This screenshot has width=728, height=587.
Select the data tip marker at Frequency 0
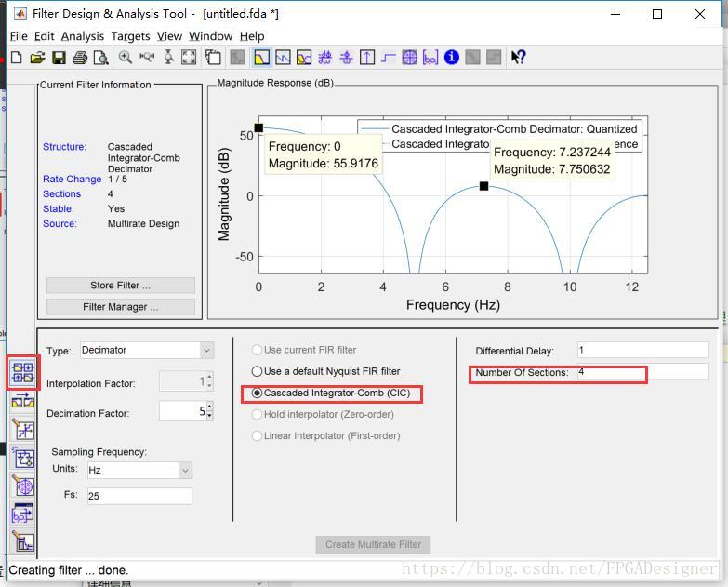pos(259,127)
